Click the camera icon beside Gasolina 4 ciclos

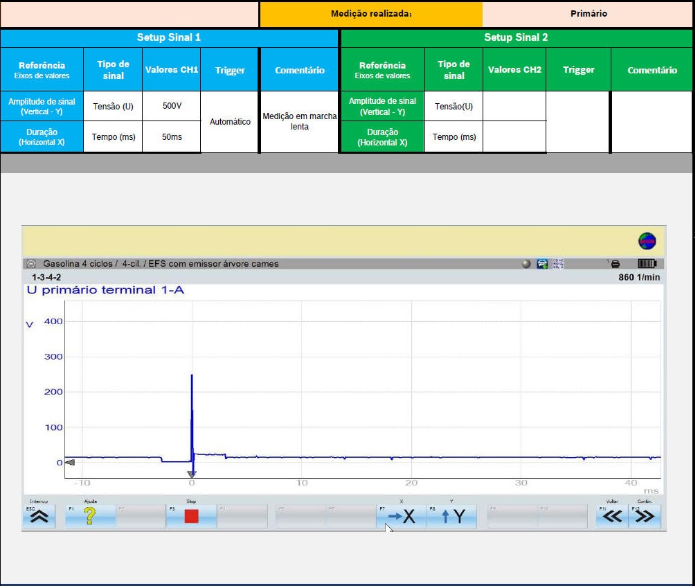coord(30,264)
